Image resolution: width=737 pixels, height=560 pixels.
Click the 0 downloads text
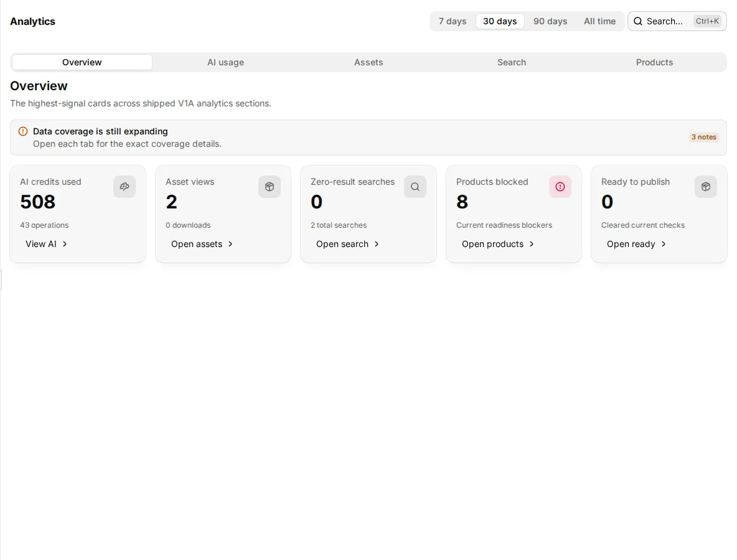(x=188, y=225)
